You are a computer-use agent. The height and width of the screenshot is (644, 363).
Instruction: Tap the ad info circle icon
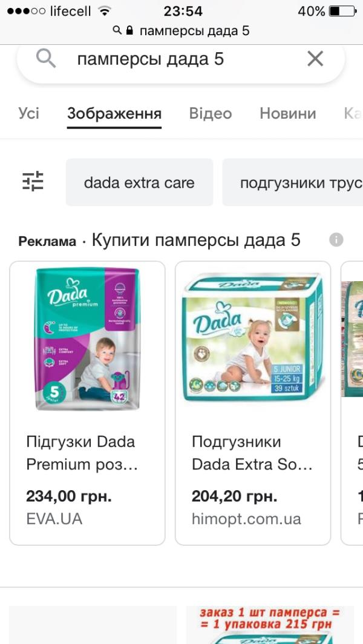click(x=336, y=240)
